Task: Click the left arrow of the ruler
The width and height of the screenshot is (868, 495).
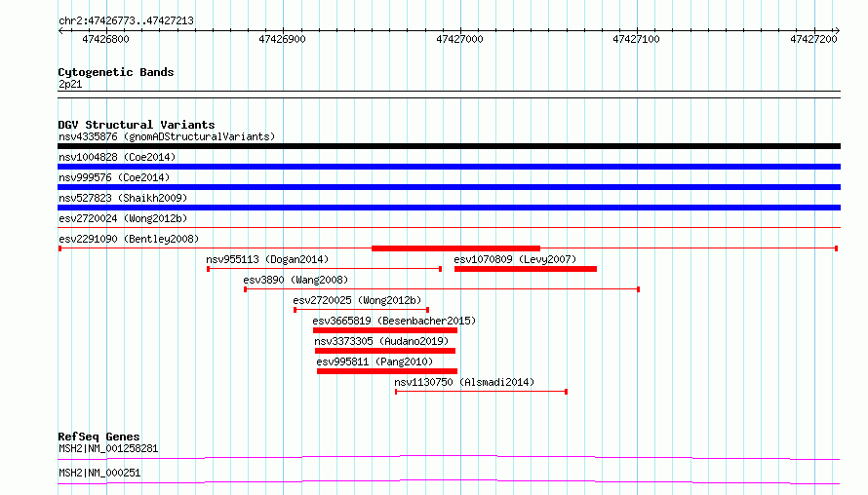Action: (x=60, y=31)
